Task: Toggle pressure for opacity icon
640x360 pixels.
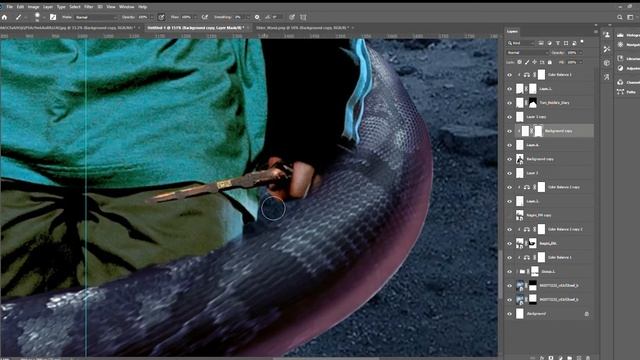Action: tap(161, 17)
